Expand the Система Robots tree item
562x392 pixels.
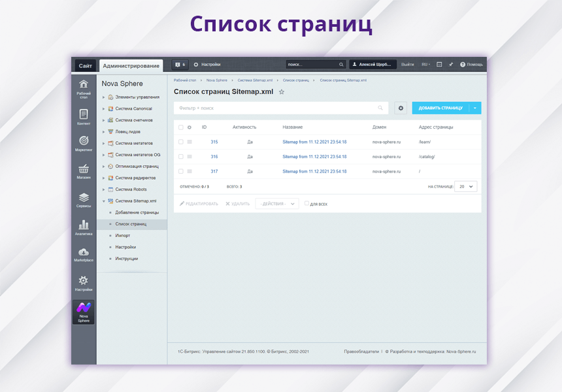point(103,189)
